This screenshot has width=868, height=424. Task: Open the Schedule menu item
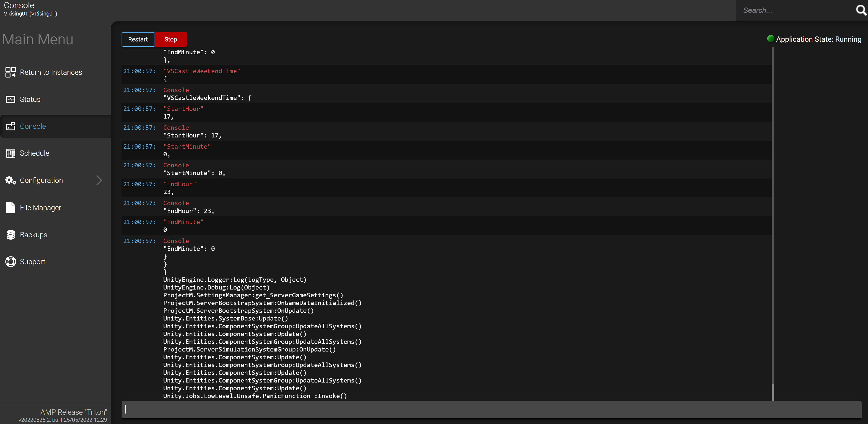point(55,153)
